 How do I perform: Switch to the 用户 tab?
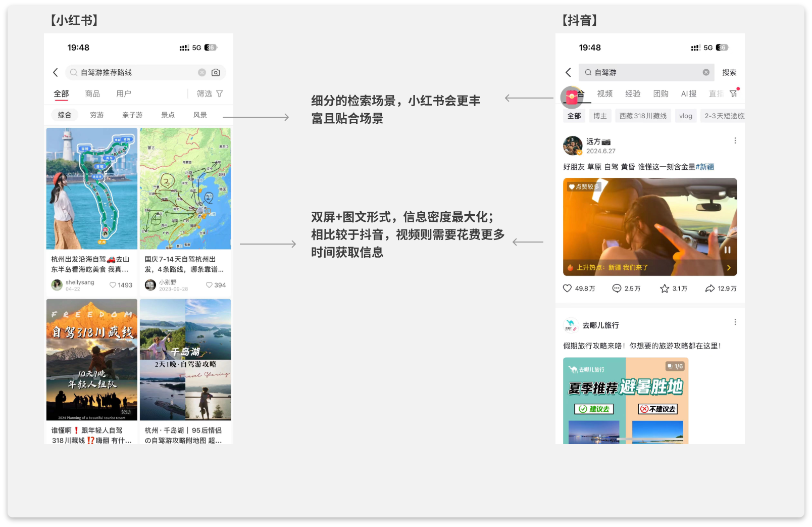coord(124,93)
